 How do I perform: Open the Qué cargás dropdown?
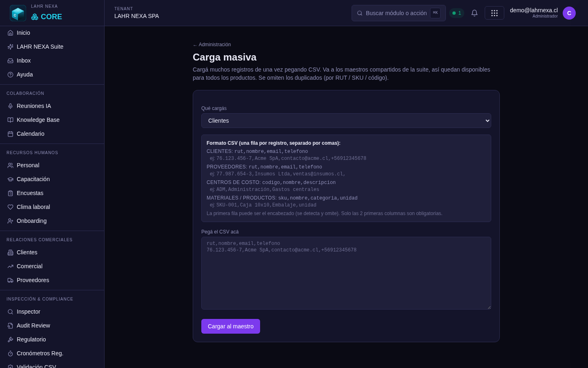pos(346,121)
